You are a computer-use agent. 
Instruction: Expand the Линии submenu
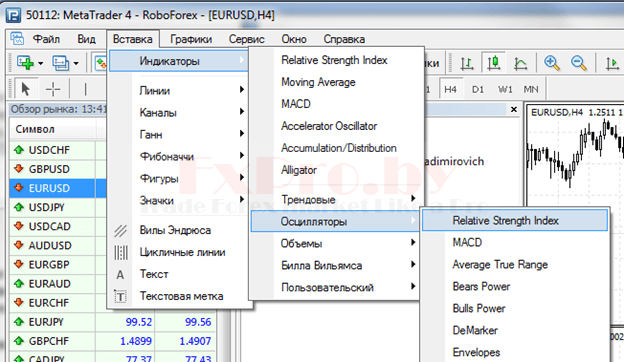[x=242, y=90]
